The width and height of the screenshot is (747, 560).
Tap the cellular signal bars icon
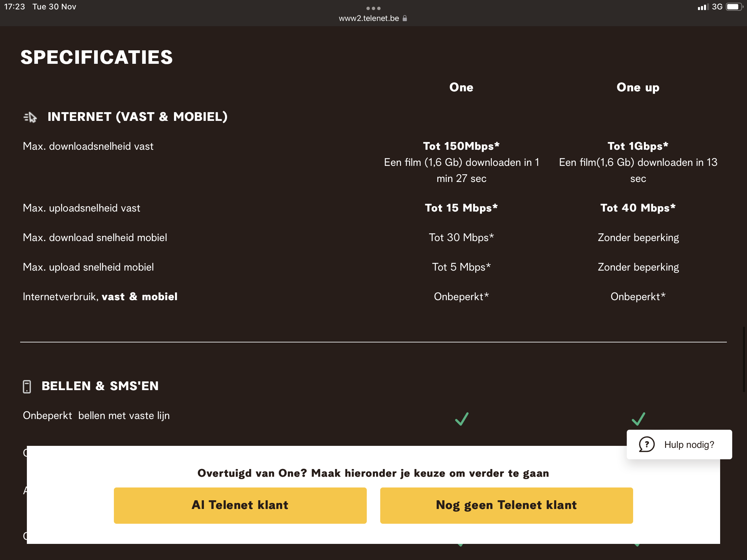click(x=703, y=7)
